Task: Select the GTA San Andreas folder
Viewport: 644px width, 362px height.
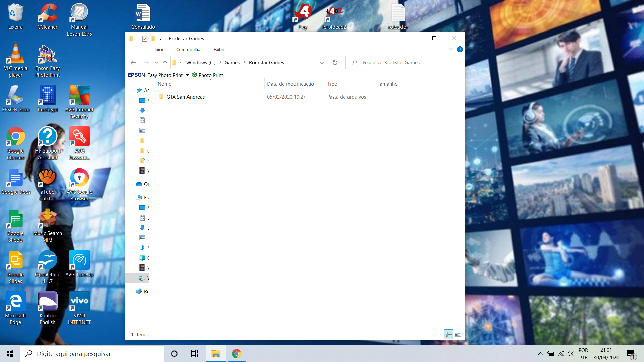Action: pyautogui.click(x=282, y=97)
